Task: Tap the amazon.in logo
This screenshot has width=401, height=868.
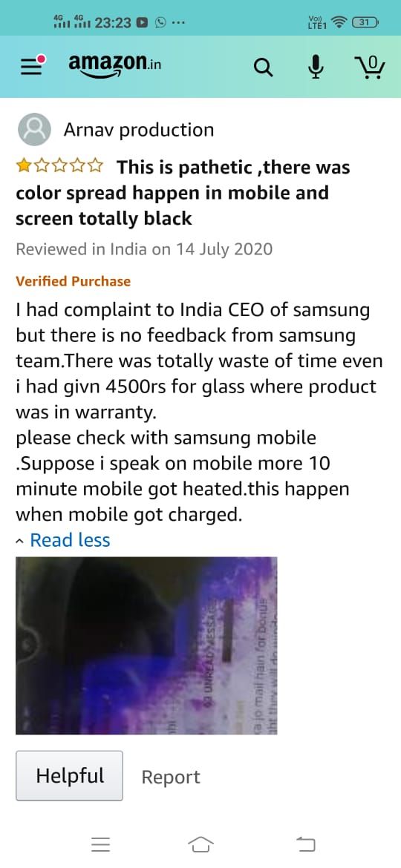Action: pos(114,65)
